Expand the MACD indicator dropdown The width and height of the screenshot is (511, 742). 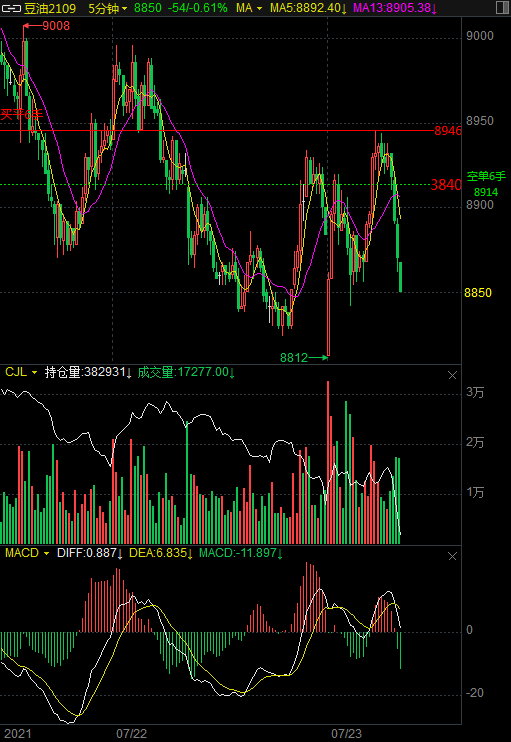coord(27,553)
